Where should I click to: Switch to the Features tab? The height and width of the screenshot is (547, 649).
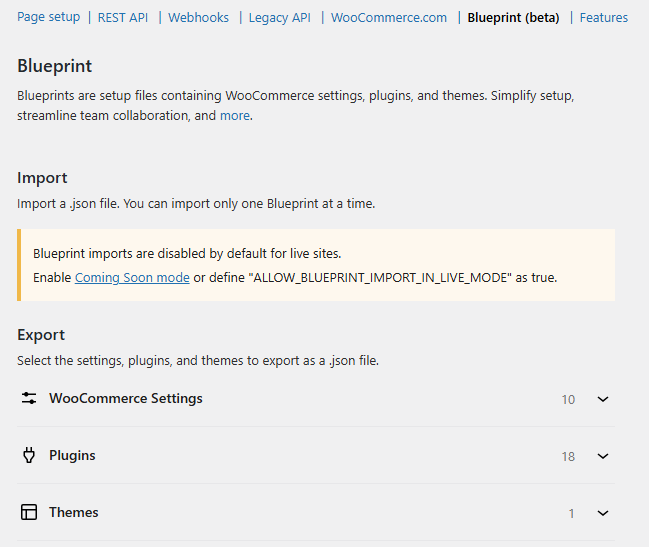603,17
